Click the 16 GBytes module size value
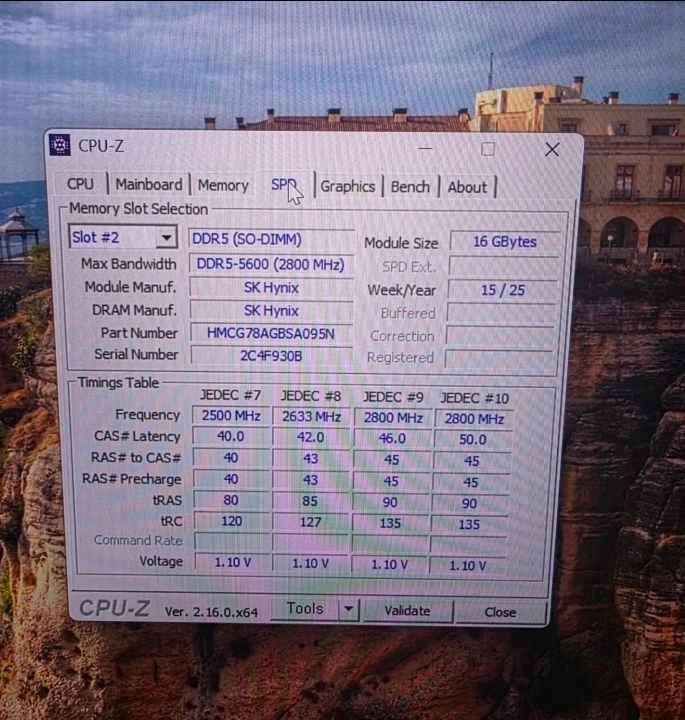The width and height of the screenshot is (685, 720). (505, 242)
